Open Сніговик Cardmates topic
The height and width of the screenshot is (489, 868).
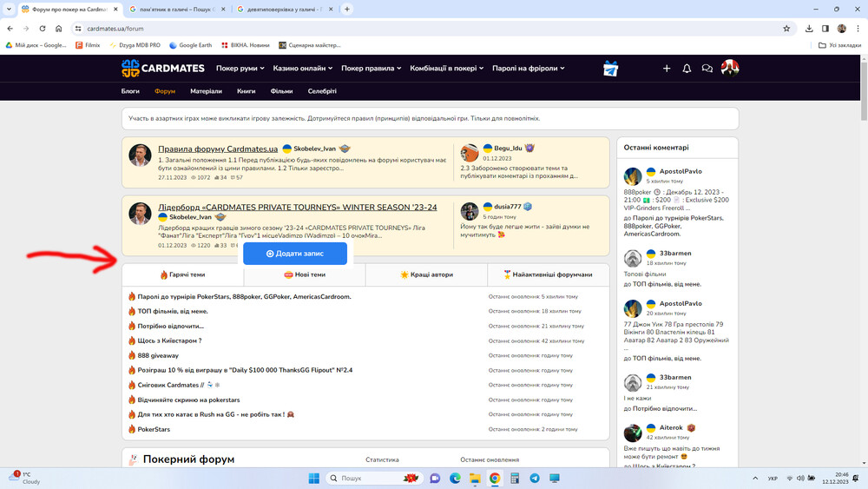[x=170, y=385]
